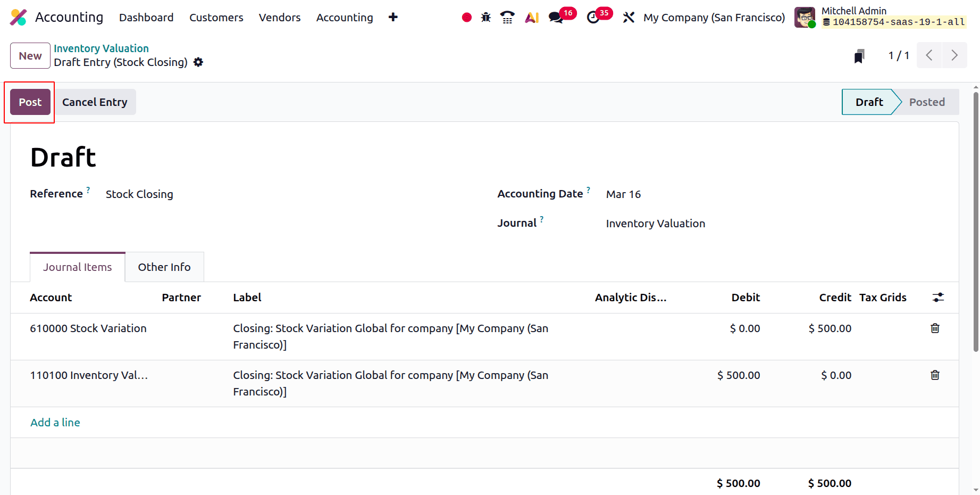Screen dimensions: 980x495
Task: Open the support tools icon
Action: (x=629, y=17)
